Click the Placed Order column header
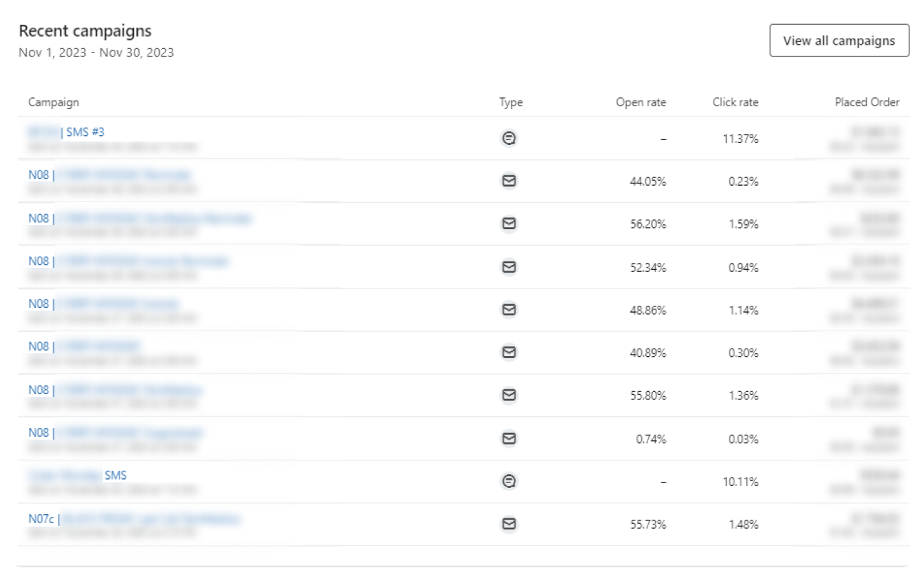 pyautogui.click(x=867, y=102)
